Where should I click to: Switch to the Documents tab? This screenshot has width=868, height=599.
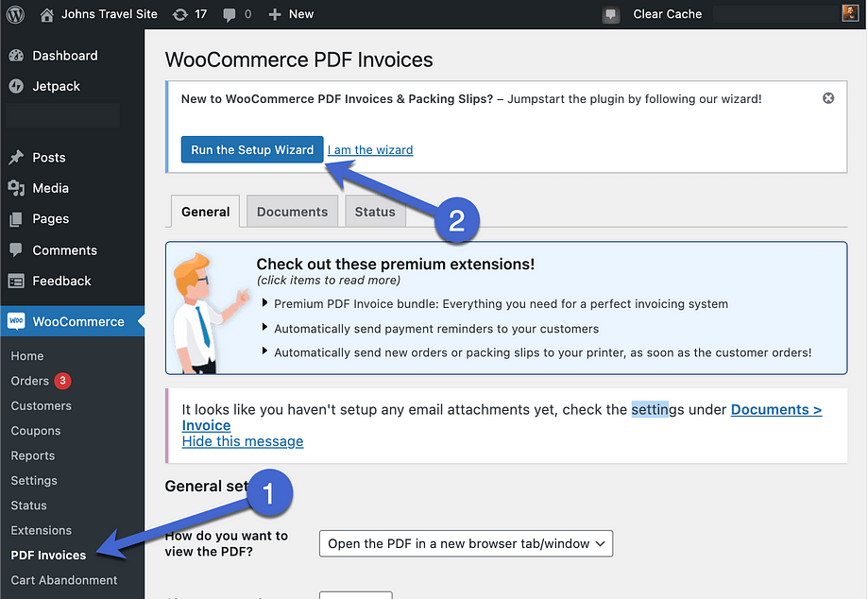tap(292, 212)
